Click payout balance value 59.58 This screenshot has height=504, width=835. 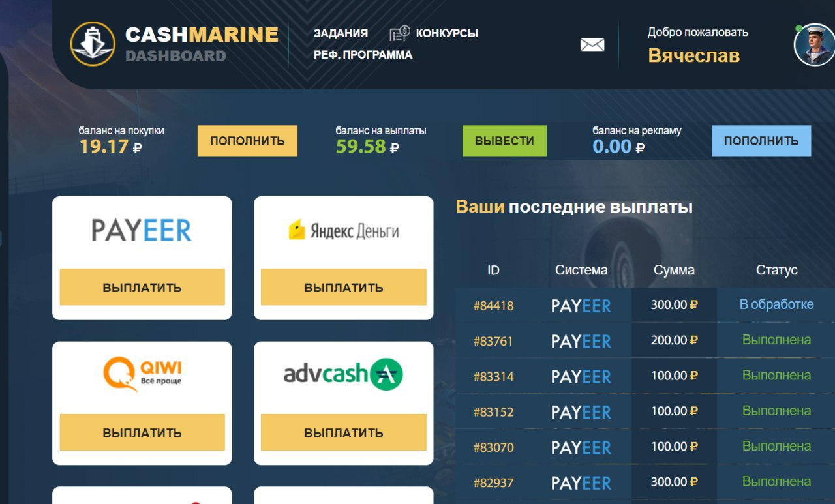[361, 147]
